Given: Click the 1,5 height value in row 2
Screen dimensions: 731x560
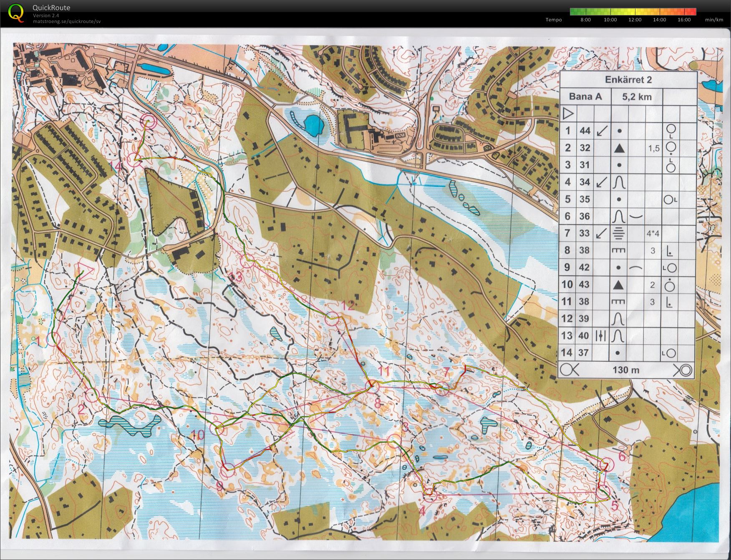Looking at the screenshot, I should point(654,148).
